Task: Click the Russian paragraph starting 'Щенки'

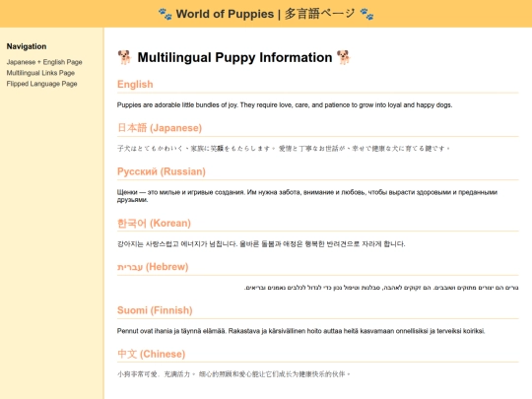Action: pyautogui.click(x=307, y=196)
